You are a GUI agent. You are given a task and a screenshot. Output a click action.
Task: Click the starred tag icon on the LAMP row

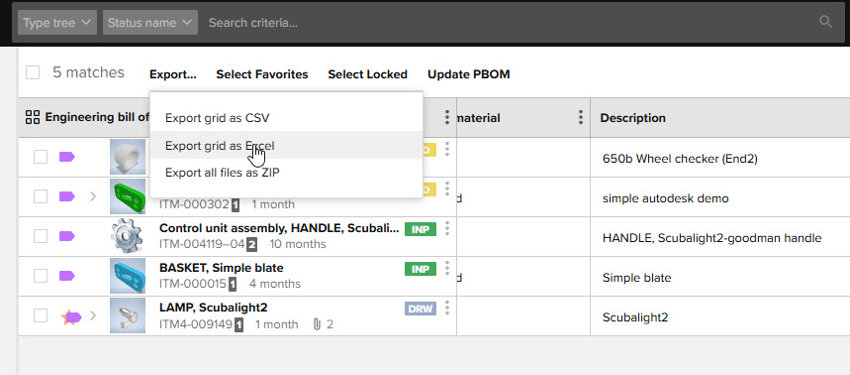pyautogui.click(x=70, y=316)
